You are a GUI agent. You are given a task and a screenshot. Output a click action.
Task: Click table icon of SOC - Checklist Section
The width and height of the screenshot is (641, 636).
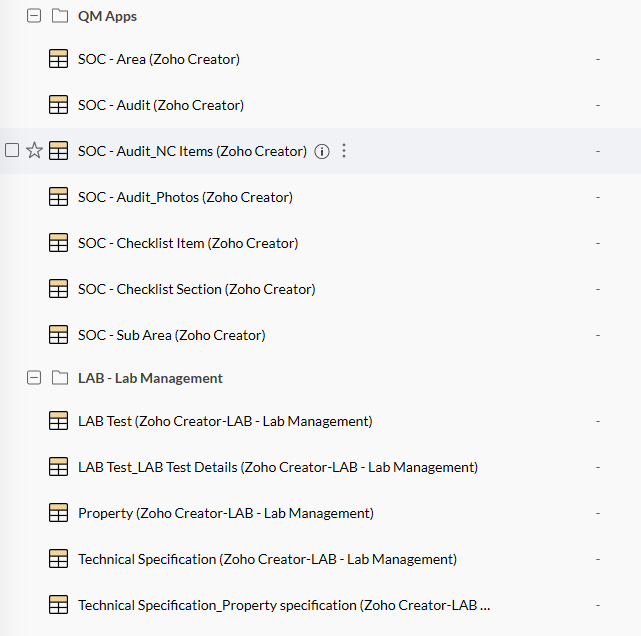pos(58,289)
